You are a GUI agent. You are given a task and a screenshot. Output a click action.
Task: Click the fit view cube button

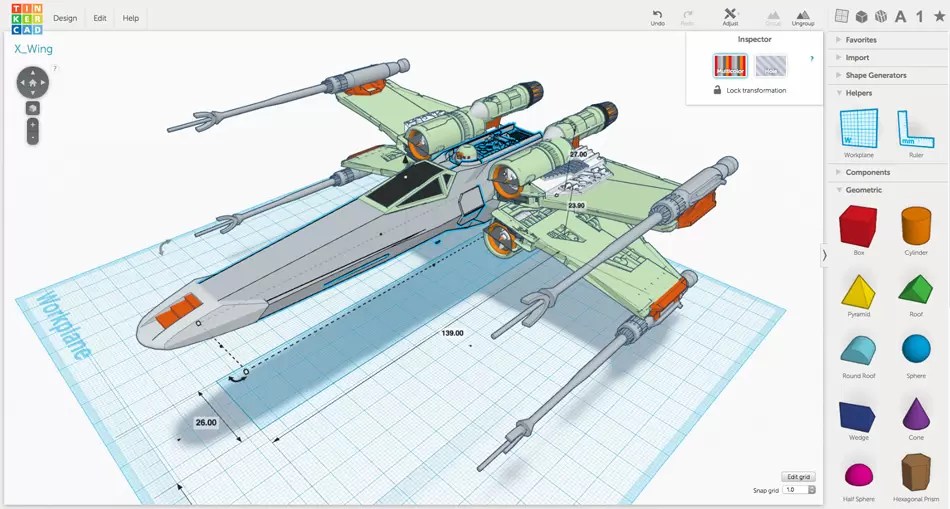(33, 108)
